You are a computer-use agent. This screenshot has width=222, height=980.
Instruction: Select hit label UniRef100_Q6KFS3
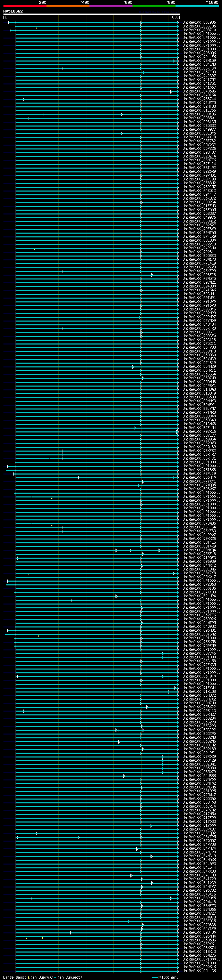tap(199, 531)
